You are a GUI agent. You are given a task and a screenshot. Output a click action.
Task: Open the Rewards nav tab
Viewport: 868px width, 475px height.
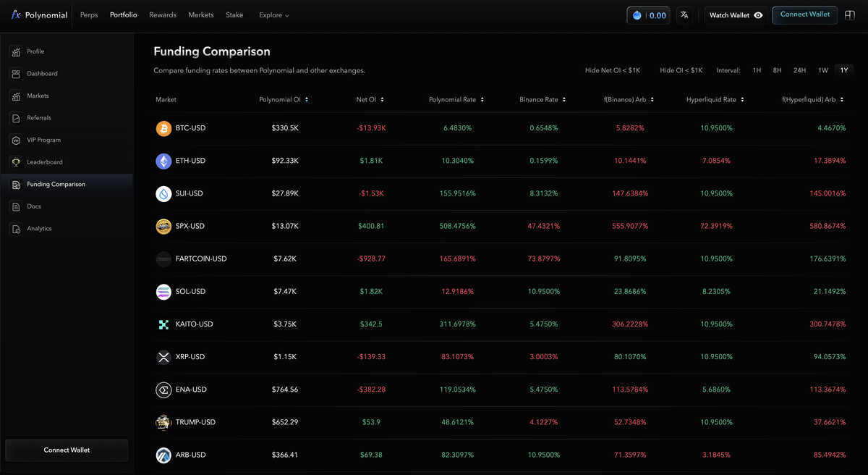coord(163,15)
